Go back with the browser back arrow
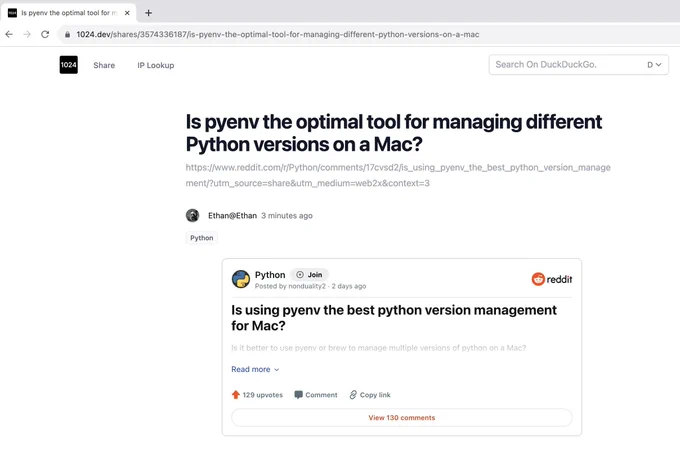680x453 pixels. (x=9, y=34)
